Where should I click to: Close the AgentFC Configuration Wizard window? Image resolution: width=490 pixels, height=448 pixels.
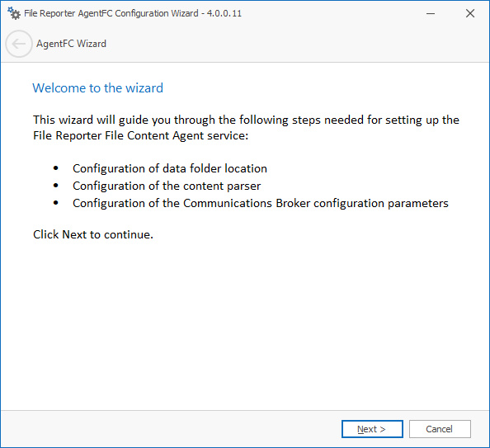(x=470, y=13)
